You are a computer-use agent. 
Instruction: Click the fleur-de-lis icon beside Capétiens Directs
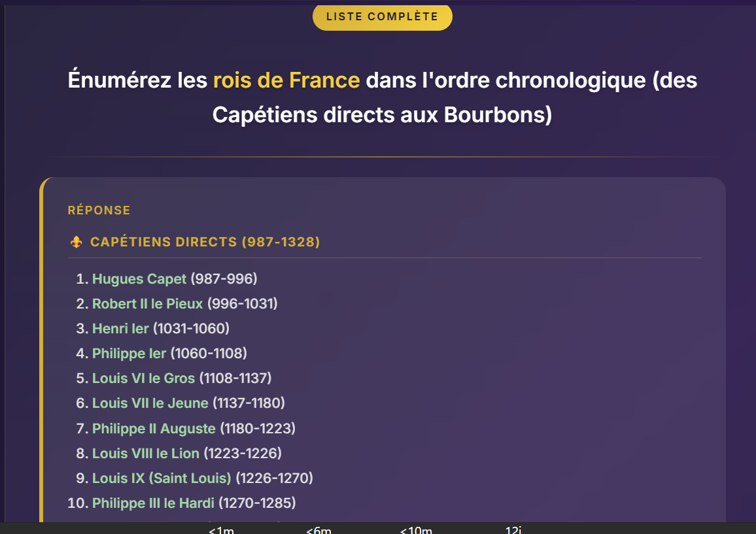click(x=76, y=242)
